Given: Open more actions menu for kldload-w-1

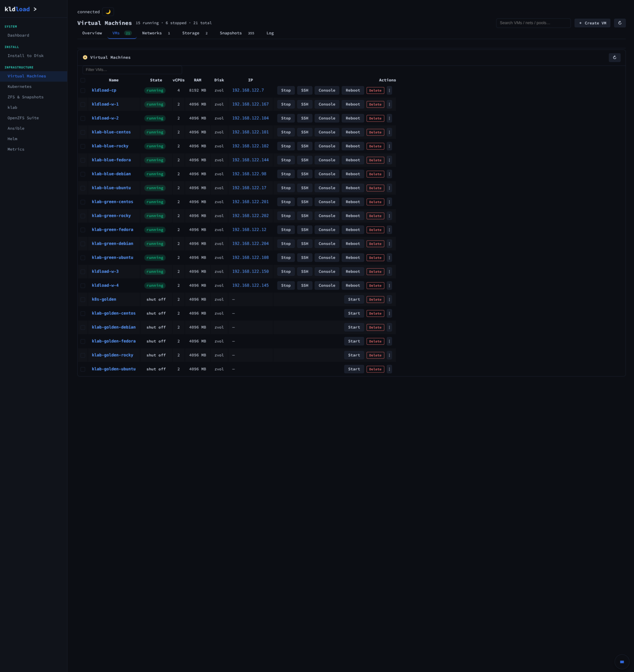Looking at the screenshot, I should pos(389,104).
